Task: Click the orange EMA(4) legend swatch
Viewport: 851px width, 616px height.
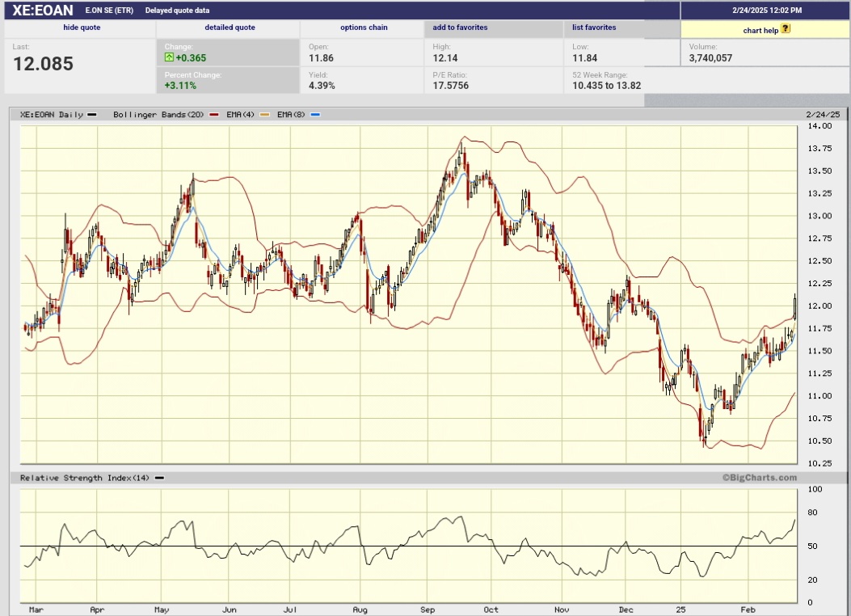Action: click(x=264, y=115)
